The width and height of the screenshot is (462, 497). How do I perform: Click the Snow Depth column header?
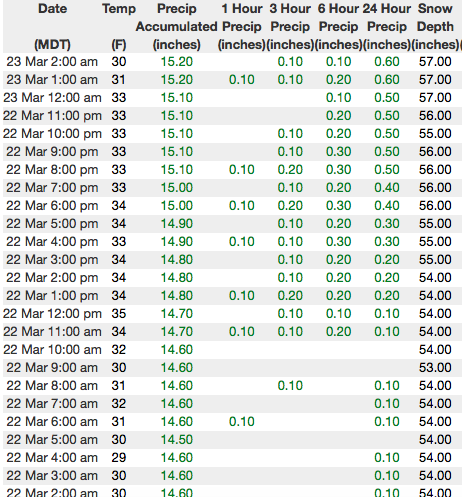(435, 26)
